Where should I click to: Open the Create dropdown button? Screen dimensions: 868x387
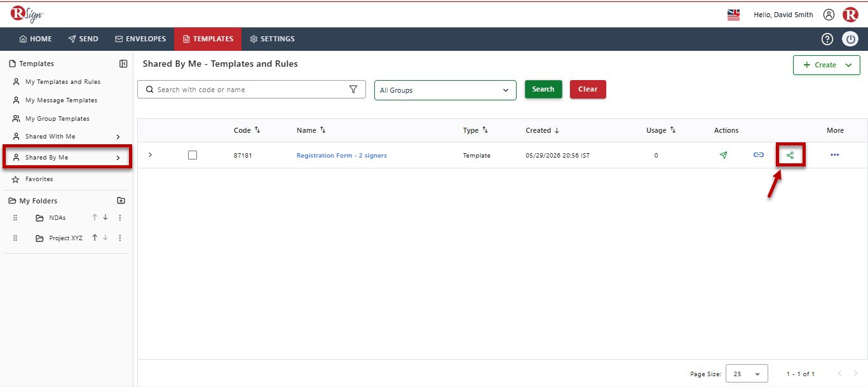[826, 65]
